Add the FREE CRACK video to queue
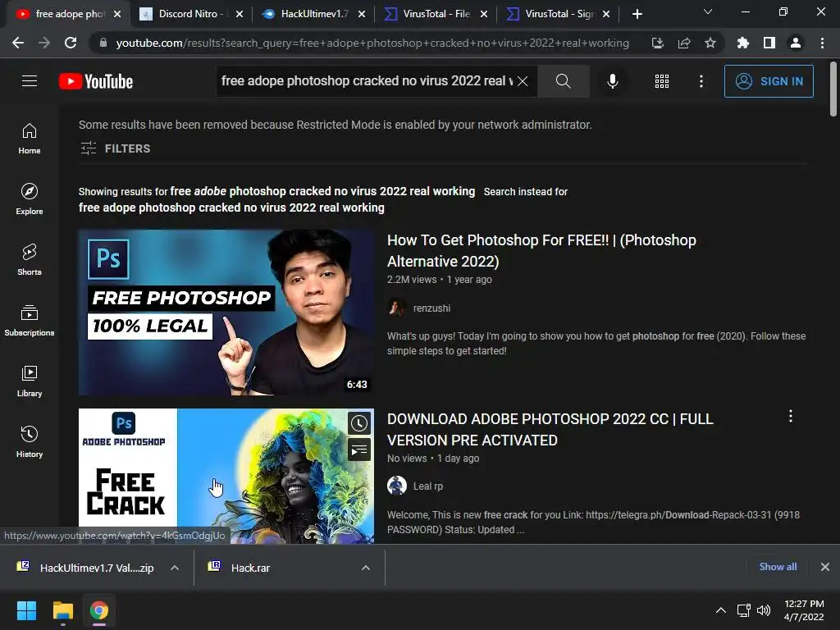The image size is (840, 630). click(x=359, y=450)
